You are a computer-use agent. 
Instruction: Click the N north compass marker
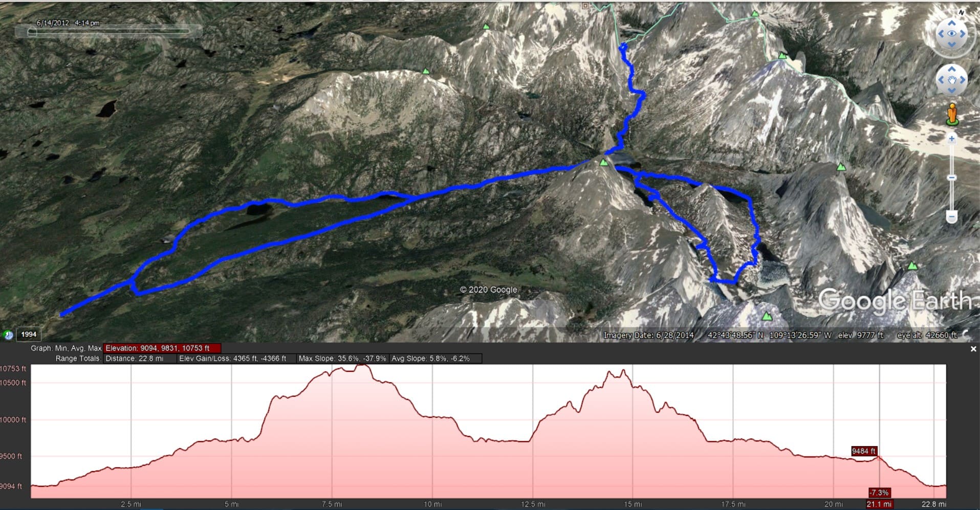point(962,12)
